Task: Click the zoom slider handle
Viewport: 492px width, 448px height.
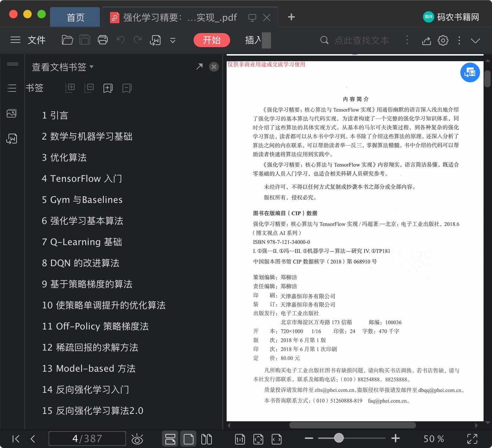Action: (339, 438)
